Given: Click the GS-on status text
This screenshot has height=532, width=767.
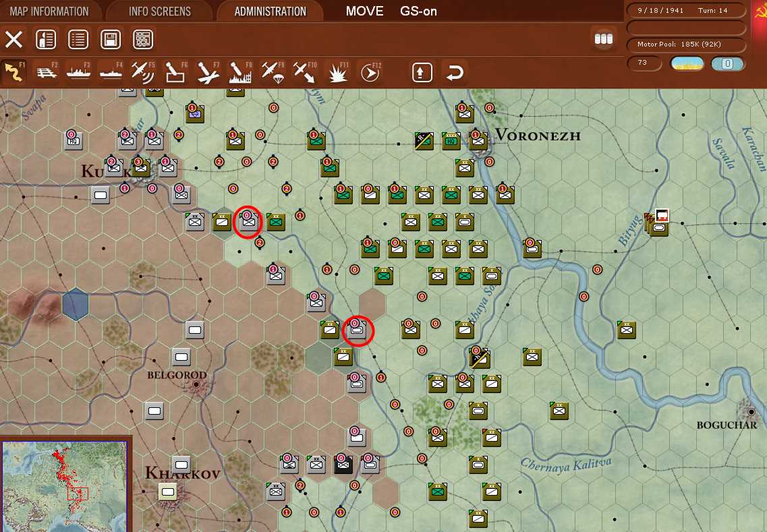Looking at the screenshot, I should tap(418, 11).
